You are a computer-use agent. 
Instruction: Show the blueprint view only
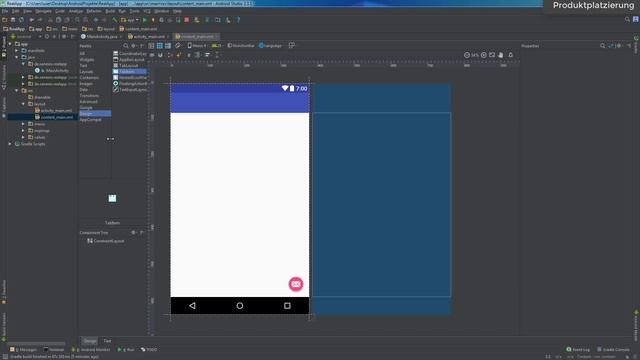click(x=160, y=46)
